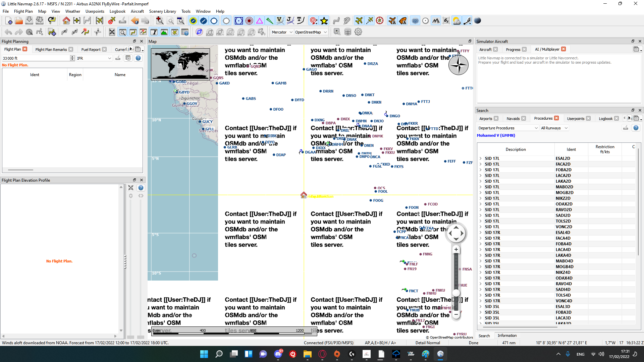Open Discord from the Windows taskbar

[278, 354]
